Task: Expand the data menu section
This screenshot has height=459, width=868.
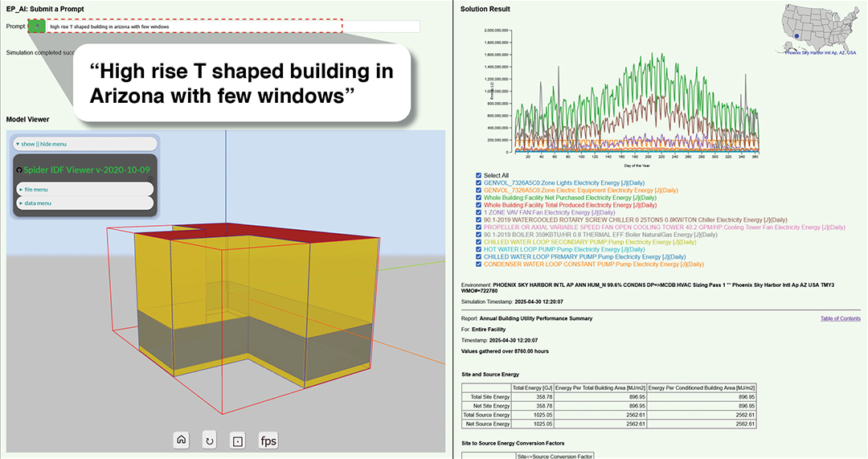Action: click(36, 203)
